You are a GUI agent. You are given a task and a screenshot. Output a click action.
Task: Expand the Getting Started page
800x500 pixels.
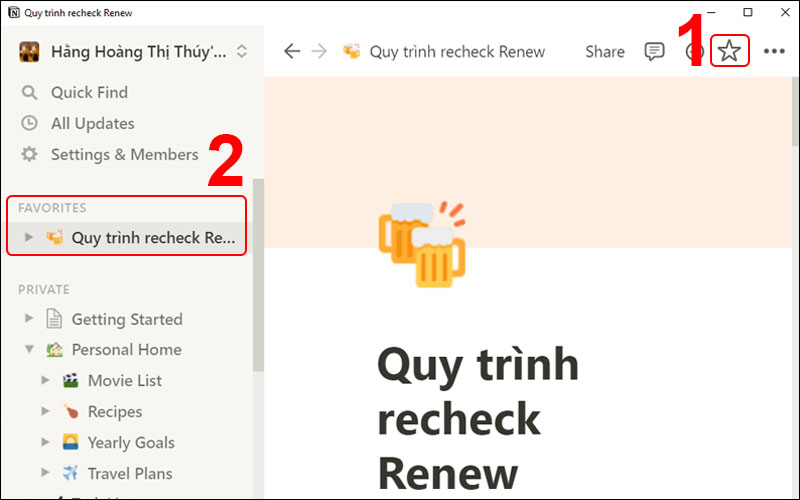click(x=29, y=318)
